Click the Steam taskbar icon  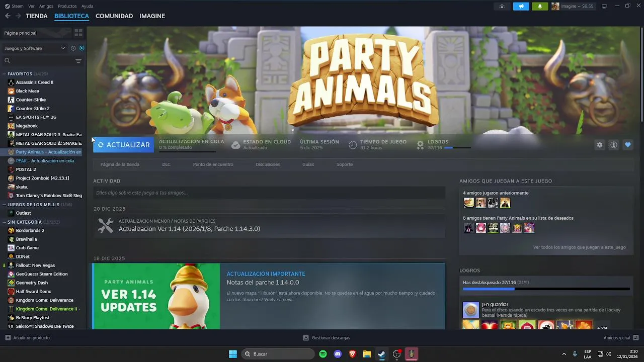(382, 354)
